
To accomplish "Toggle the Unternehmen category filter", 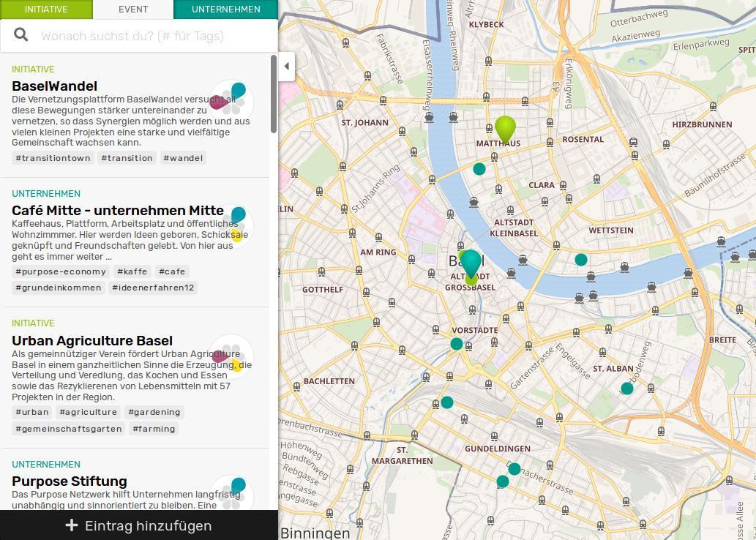I will click(225, 10).
